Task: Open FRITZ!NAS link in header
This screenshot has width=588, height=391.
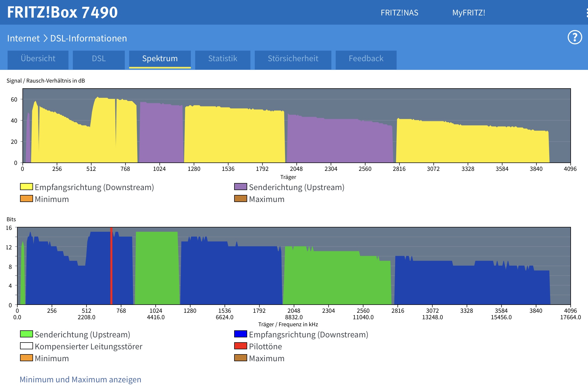Action: 399,13
